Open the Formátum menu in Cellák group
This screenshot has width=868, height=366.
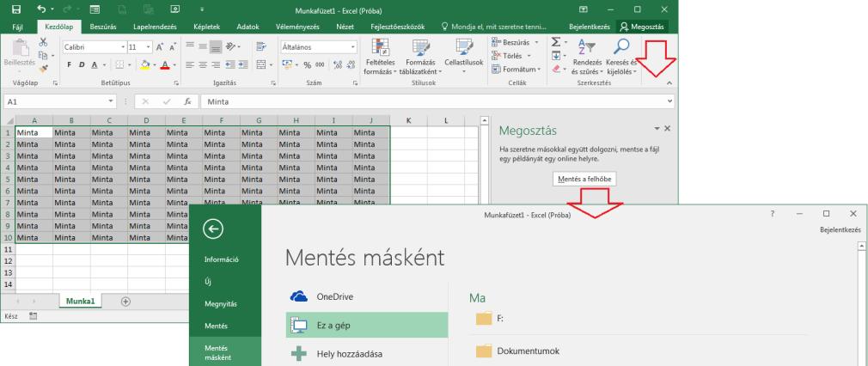(516, 70)
